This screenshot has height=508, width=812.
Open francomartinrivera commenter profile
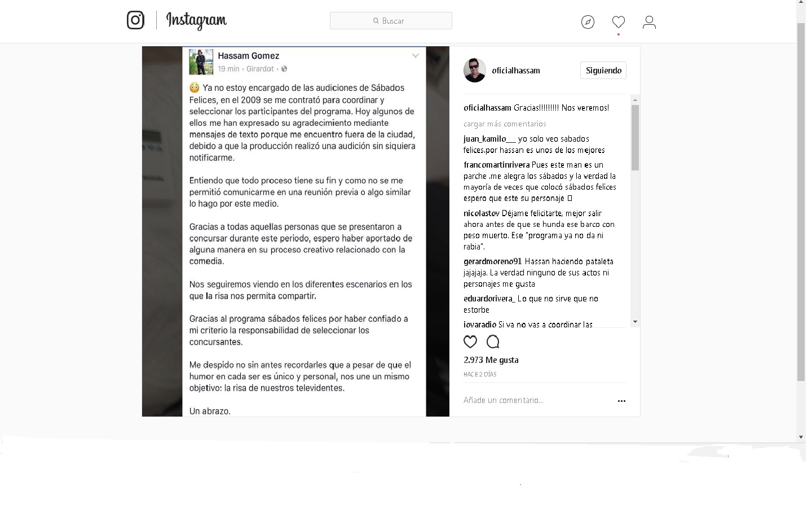pos(496,165)
